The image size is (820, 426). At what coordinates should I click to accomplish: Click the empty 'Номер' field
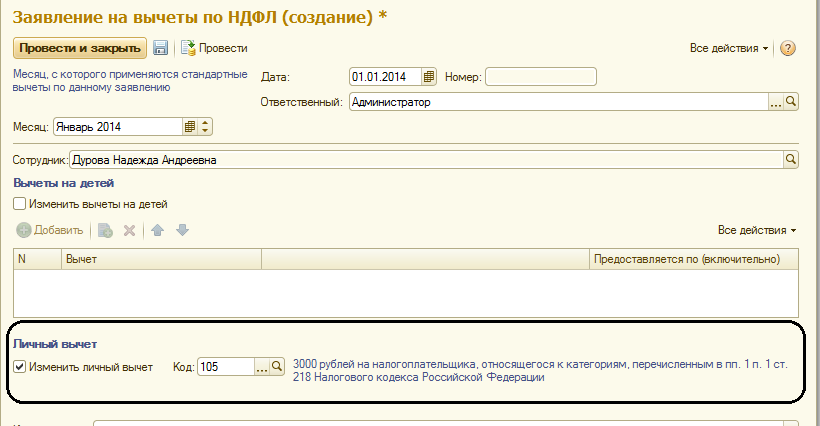(541, 77)
